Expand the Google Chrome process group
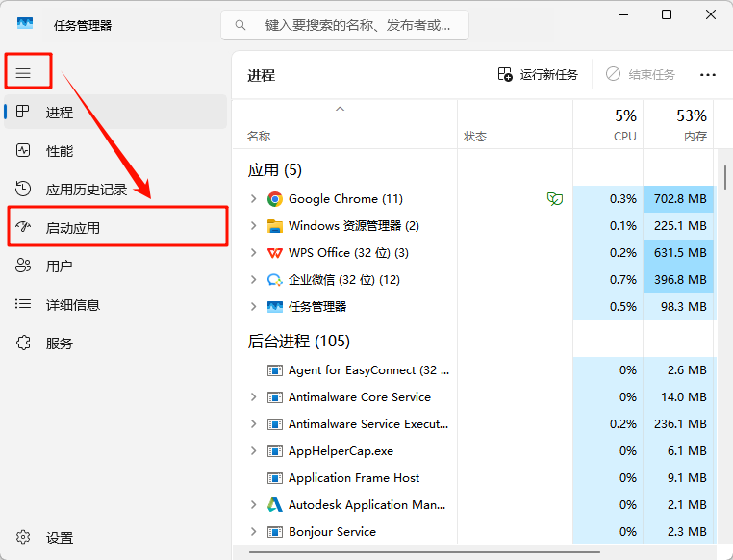This screenshot has height=560, width=733. coord(253,199)
